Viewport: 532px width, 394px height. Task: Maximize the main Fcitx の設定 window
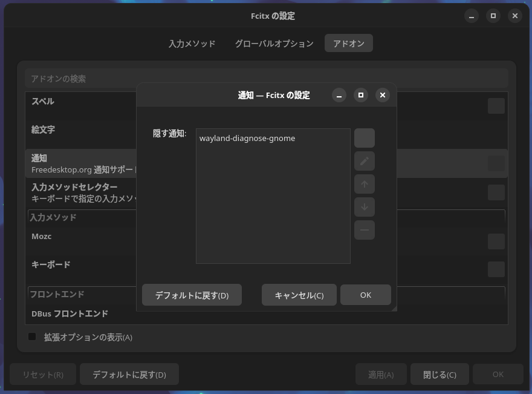tap(493, 16)
